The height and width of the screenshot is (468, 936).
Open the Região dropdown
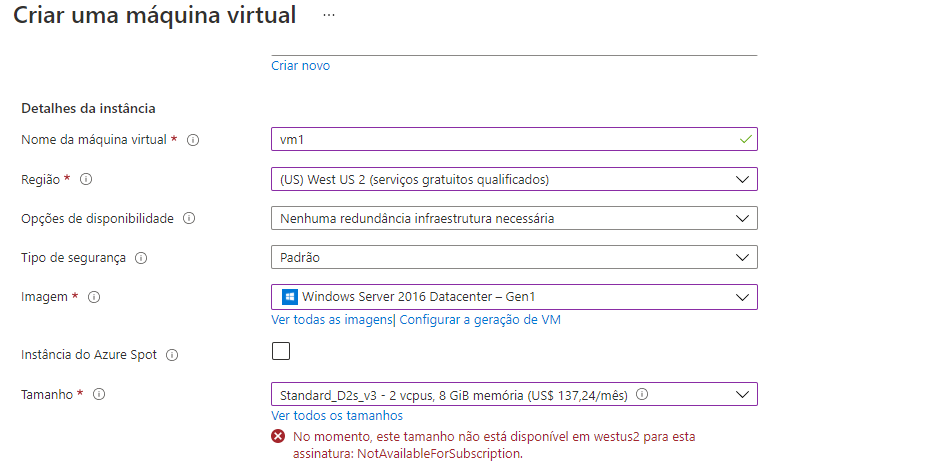[x=514, y=179]
